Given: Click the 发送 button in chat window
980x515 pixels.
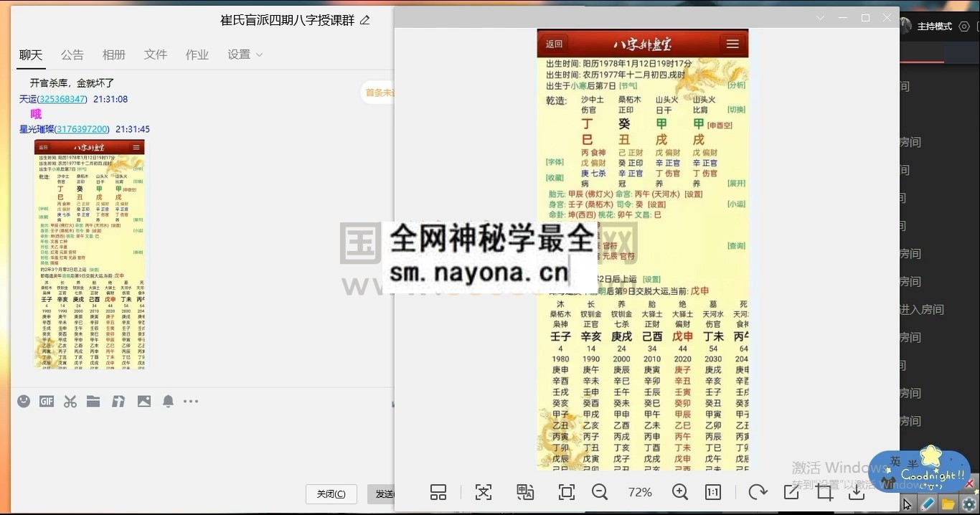Looking at the screenshot, I should pyautogui.click(x=382, y=493).
